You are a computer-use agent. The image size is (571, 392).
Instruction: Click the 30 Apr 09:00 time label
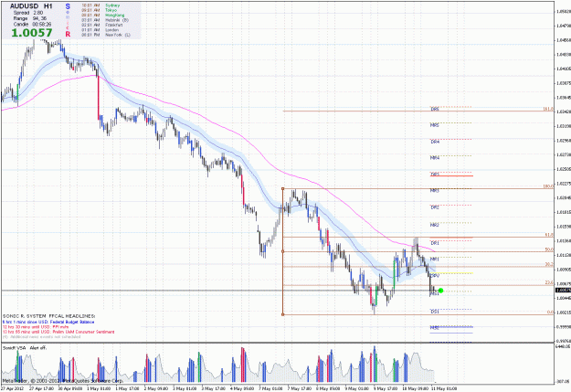pos(71,389)
